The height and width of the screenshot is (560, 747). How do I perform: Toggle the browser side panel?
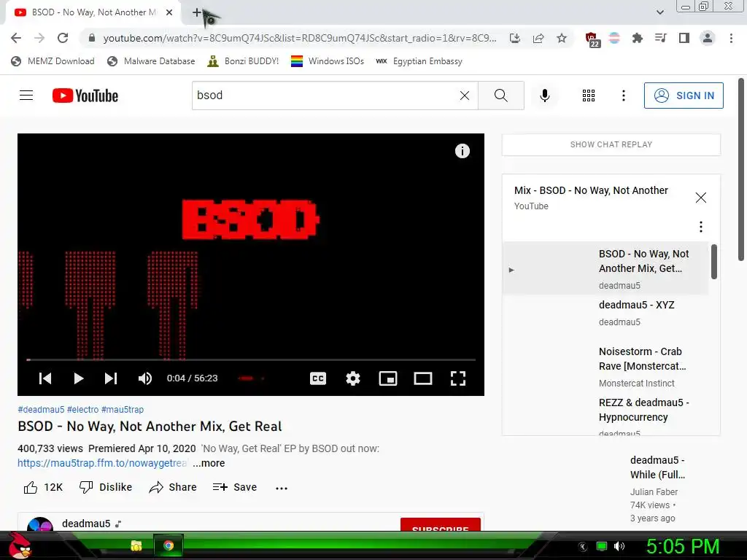point(684,38)
